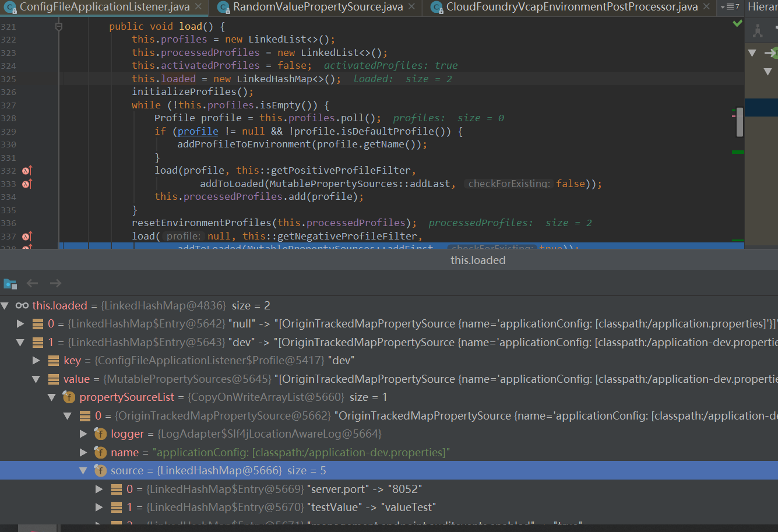Viewport: 778px width, 532px height.
Task: Toggle the lambda breakpoint on line 332
Action: coord(27,171)
